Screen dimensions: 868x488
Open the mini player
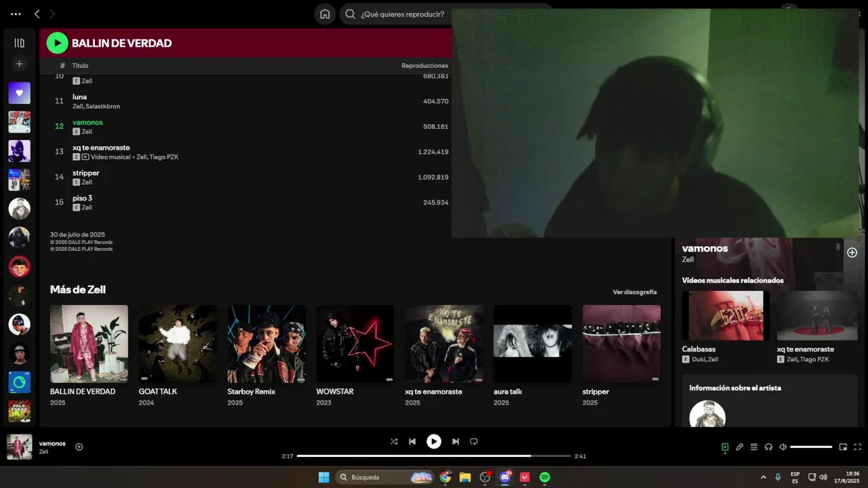pos(843,447)
